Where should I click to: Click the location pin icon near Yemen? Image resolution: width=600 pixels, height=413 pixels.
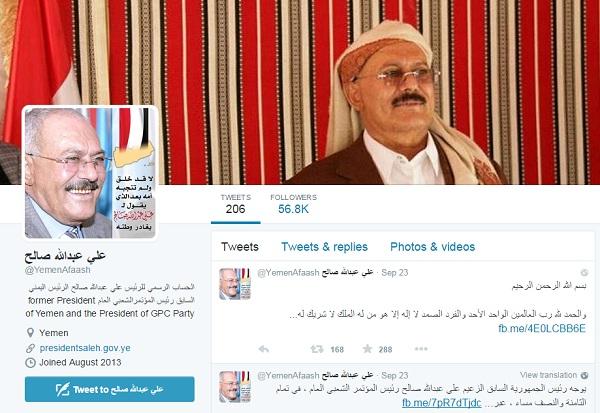[x=30, y=333]
